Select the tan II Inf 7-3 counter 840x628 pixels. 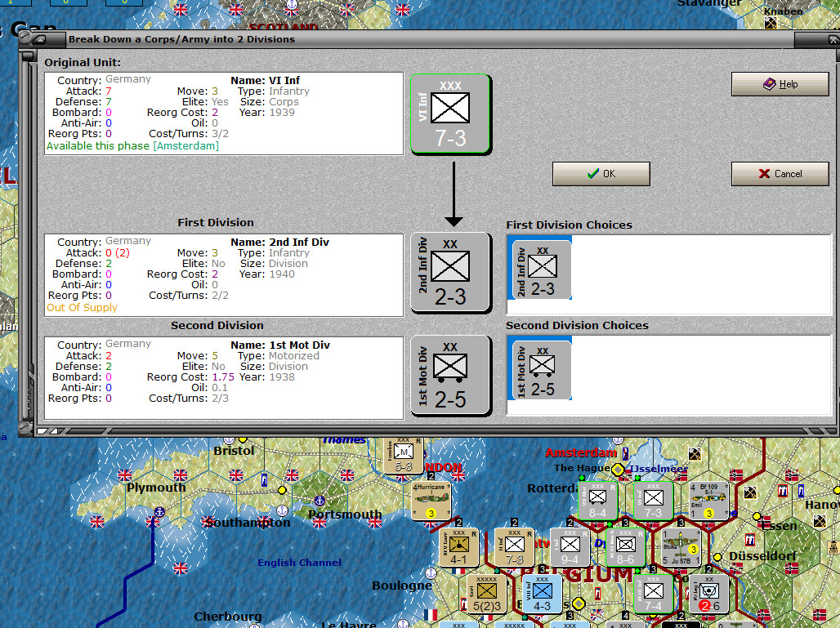tap(514, 548)
